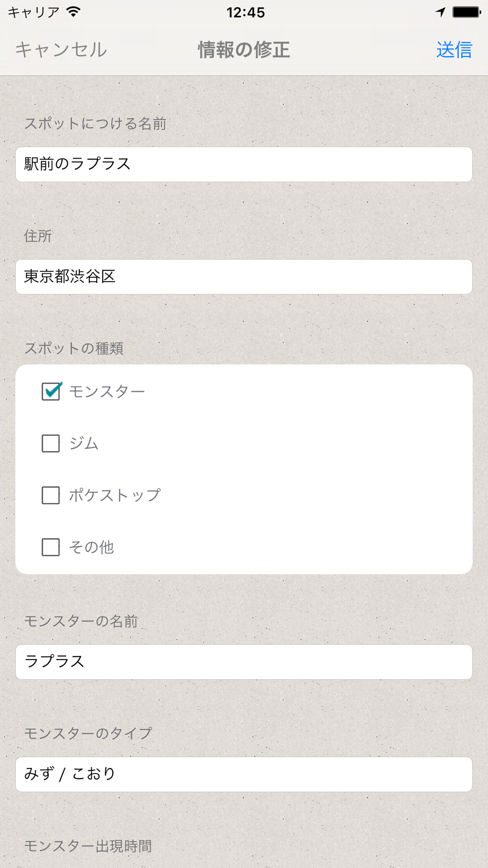Screen dimensions: 488x868
Task: Tap the スポットの種類 section heading
Action: [74, 349]
